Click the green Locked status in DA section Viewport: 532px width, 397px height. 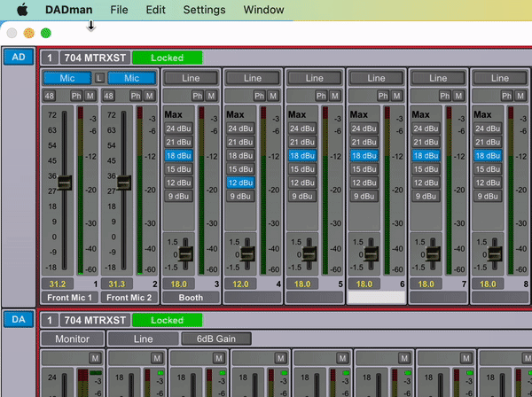pos(168,320)
